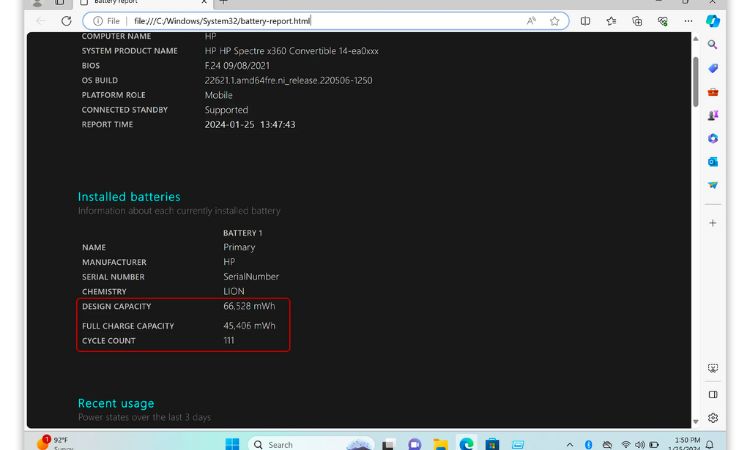Image resolution: width=750 pixels, height=450 pixels.
Task: Click the scrollbar up arrow
Action: pyautogui.click(x=696, y=39)
